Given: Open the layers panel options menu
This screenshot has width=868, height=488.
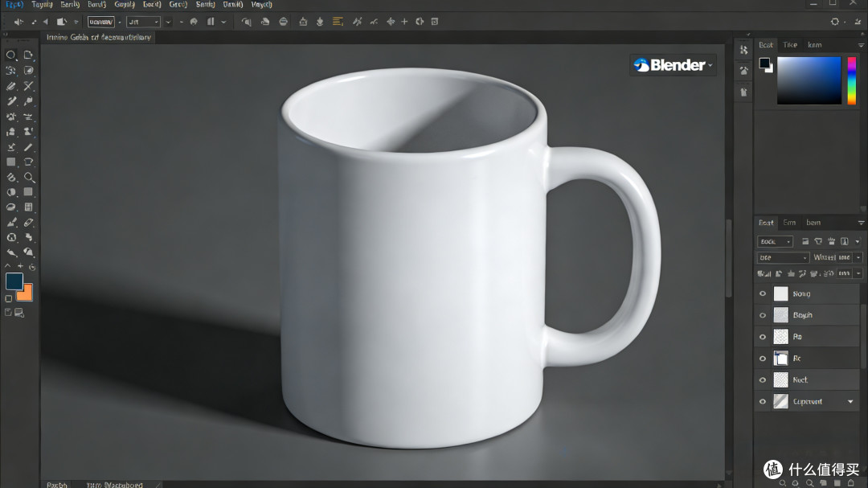Looking at the screenshot, I should [861, 223].
